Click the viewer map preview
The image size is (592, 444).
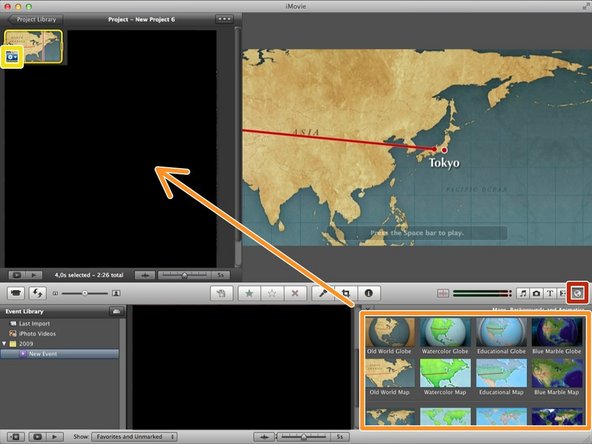tap(417, 148)
